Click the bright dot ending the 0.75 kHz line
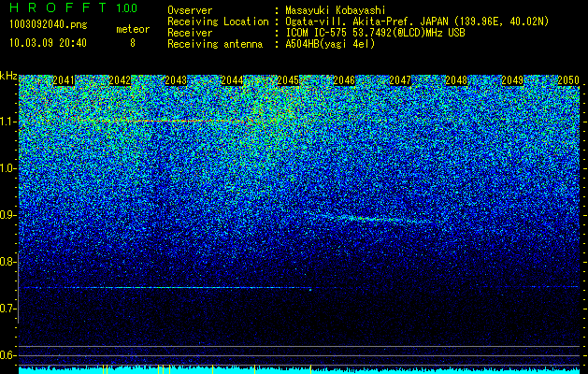The width and height of the screenshot is (588, 374). [x=310, y=289]
